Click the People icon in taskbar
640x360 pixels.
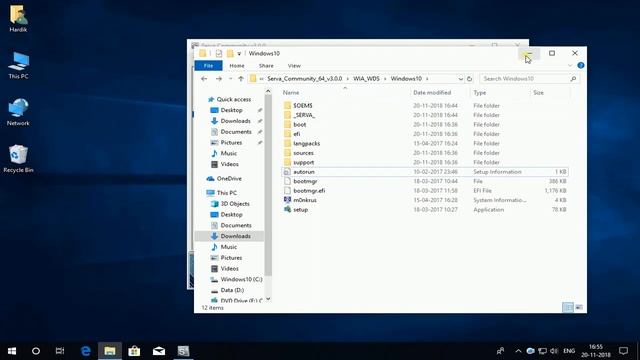(500, 351)
